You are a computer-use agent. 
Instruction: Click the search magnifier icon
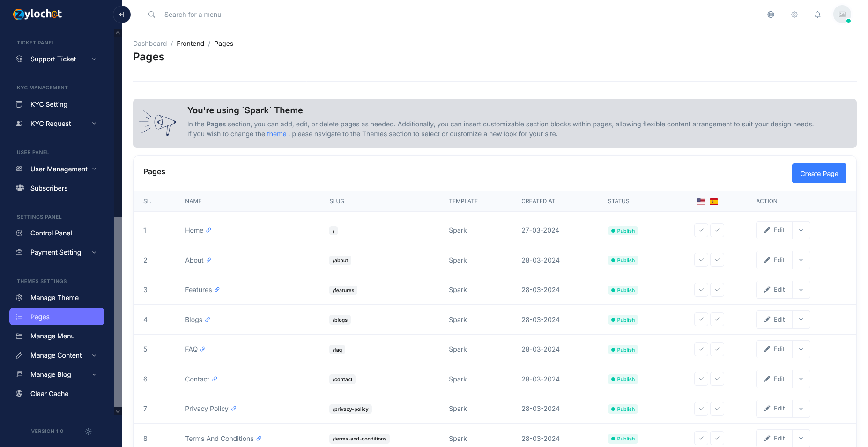152,15
